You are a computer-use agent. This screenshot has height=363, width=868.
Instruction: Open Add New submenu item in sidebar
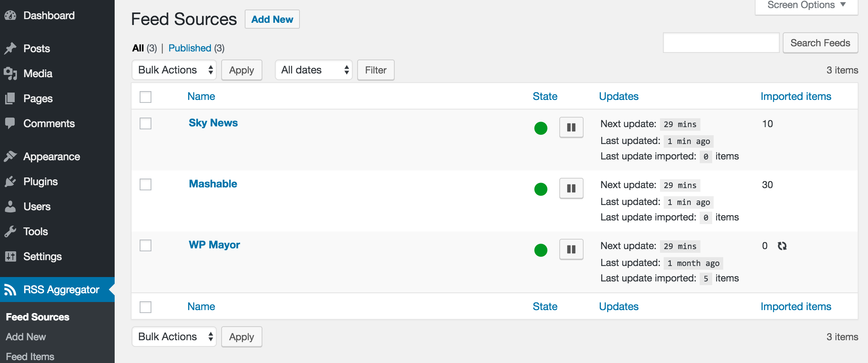pyautogui.click(x=26, y=337)
